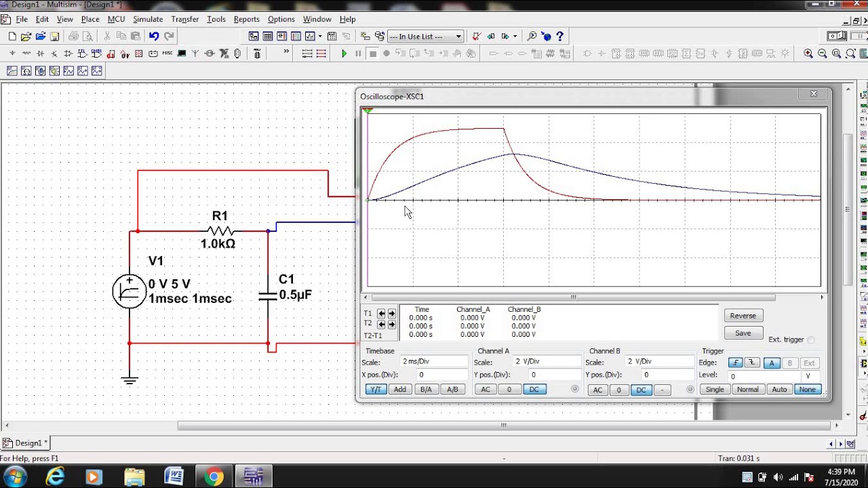
Task: Click the oscilloscope Reverse button
Action: [x=743, y=316]
